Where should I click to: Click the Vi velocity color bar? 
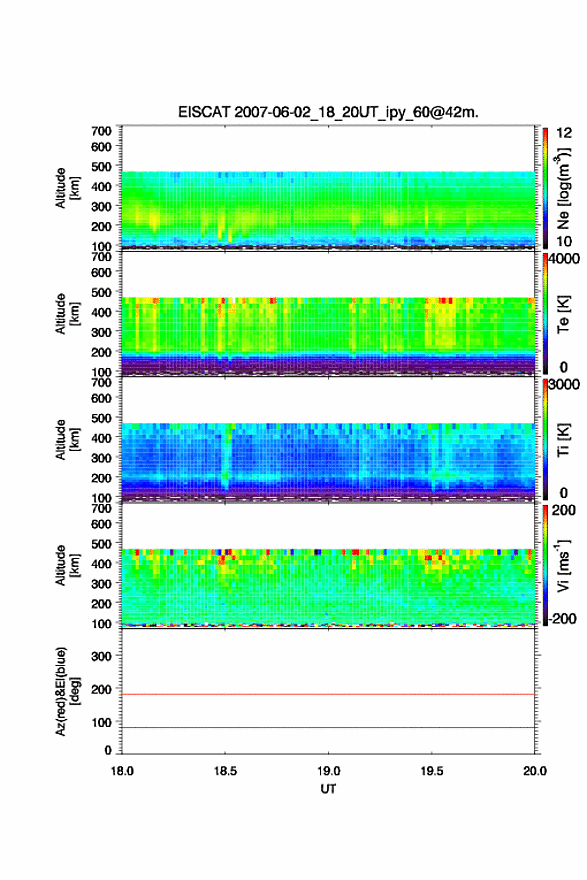click(x=545, y=565)
